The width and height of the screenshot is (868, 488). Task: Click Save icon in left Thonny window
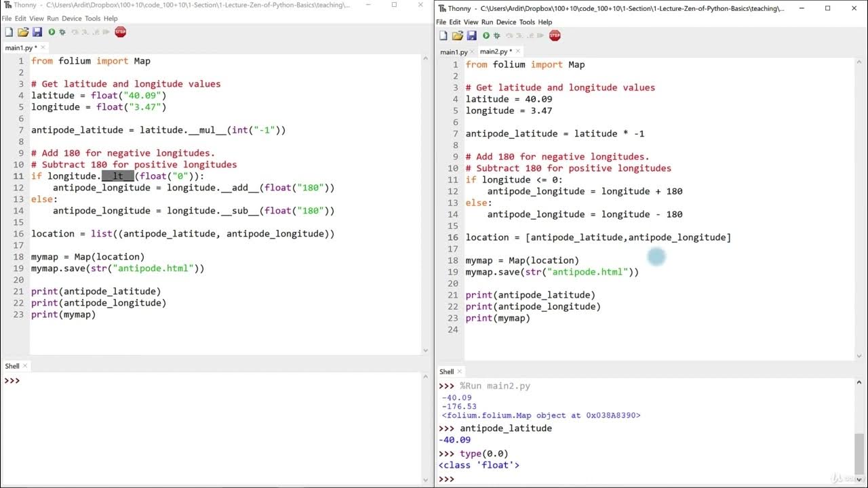(37, 32)
